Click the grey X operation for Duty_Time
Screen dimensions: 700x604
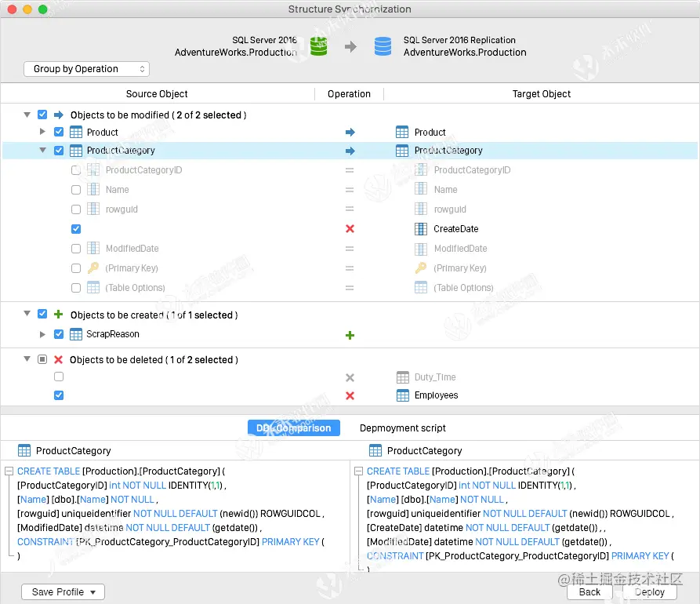click(350, 377)
